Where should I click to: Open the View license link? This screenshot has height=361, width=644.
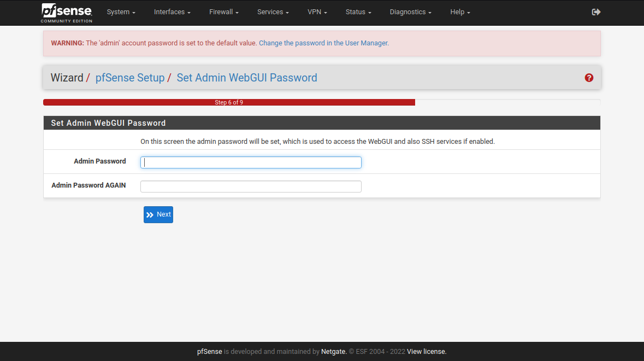pyautogui.click(x=426, y=352)
